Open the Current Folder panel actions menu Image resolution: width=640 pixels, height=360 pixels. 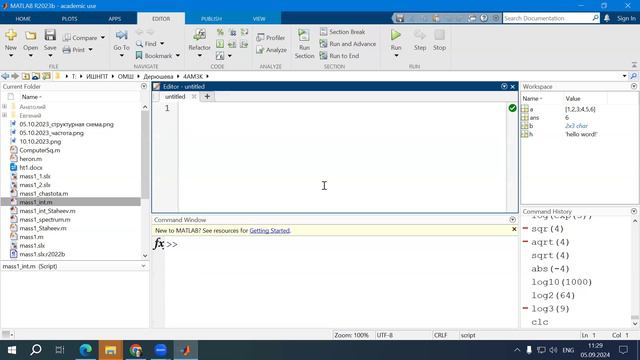pos(144,87)
